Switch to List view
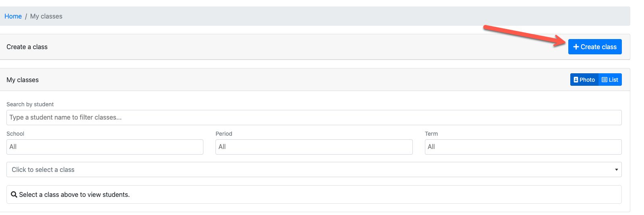Screen dimensions: 644x215 (x=610, y=80)
